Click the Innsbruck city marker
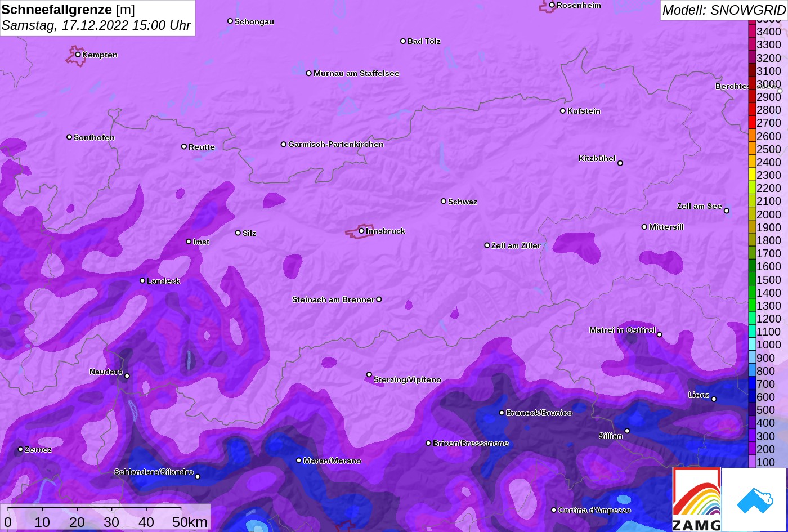This screenshot has height=532, width=788. (361, 231)
